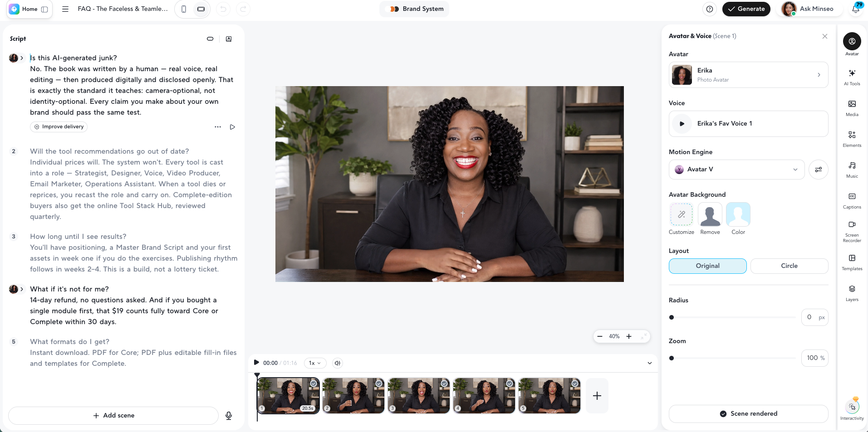Open motion engine settings sliders icon

pos(818,170)
